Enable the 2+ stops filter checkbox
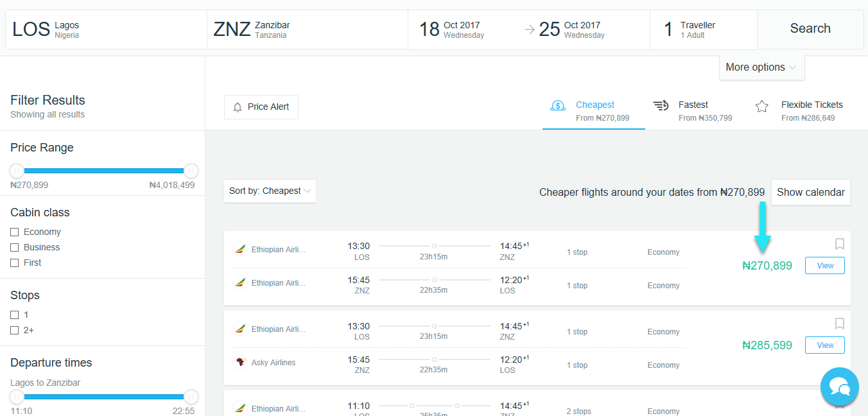Screen dimensions: 868x416 pyautogui.click(x=14, y=331)
